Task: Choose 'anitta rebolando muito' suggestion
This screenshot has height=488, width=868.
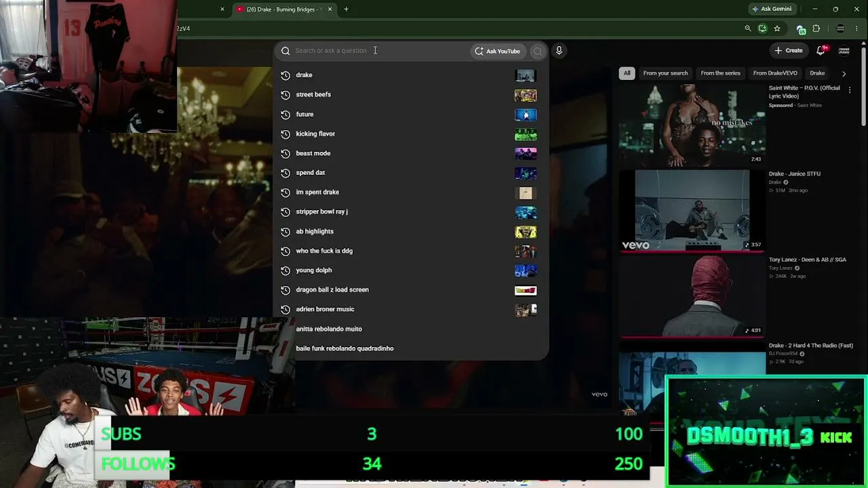Action: (x=411, y=329)
